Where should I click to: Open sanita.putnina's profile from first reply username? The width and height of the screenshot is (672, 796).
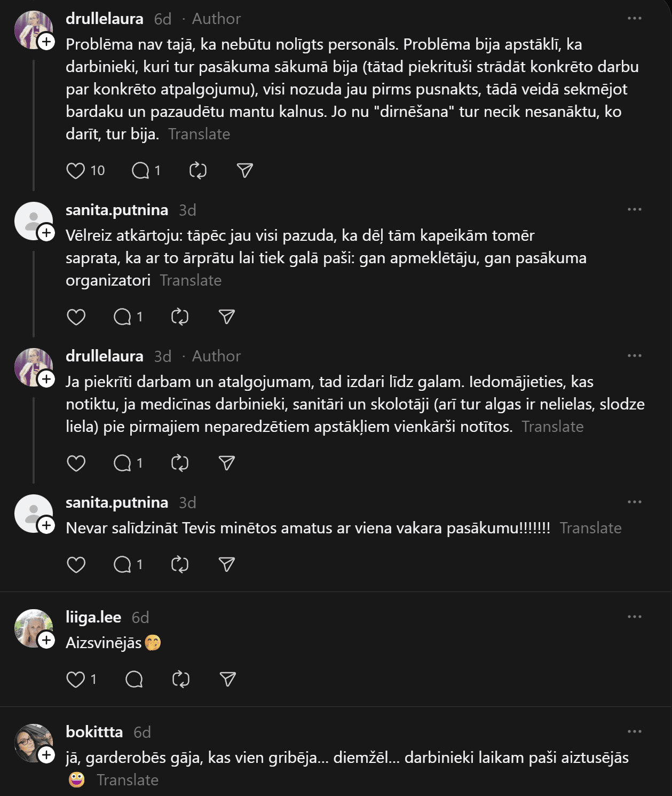(x=117, y=210)
